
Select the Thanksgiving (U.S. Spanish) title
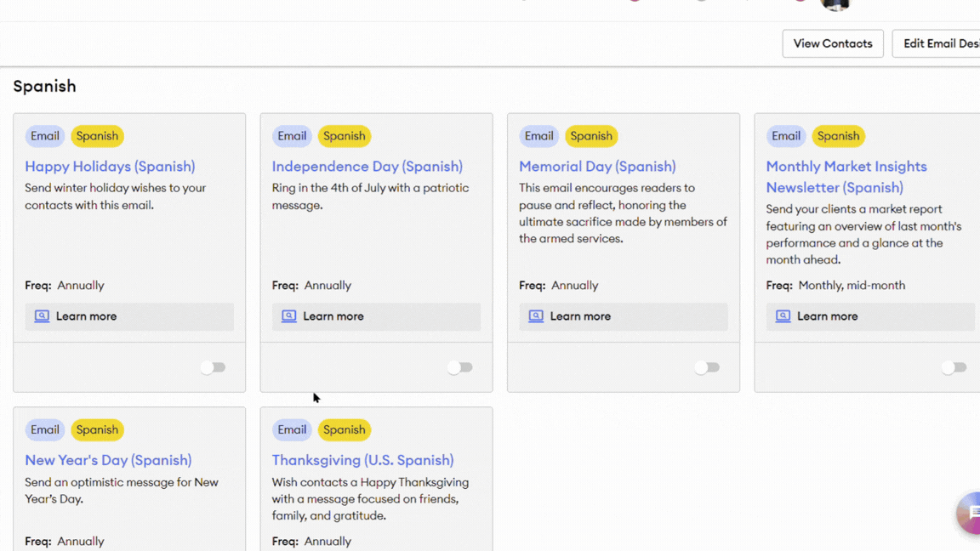pos(362,460)
